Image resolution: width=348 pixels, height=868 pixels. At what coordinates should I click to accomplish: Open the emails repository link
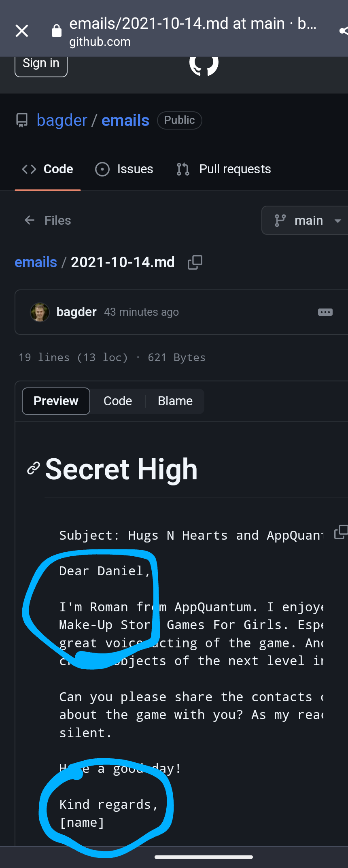point(125,120)
